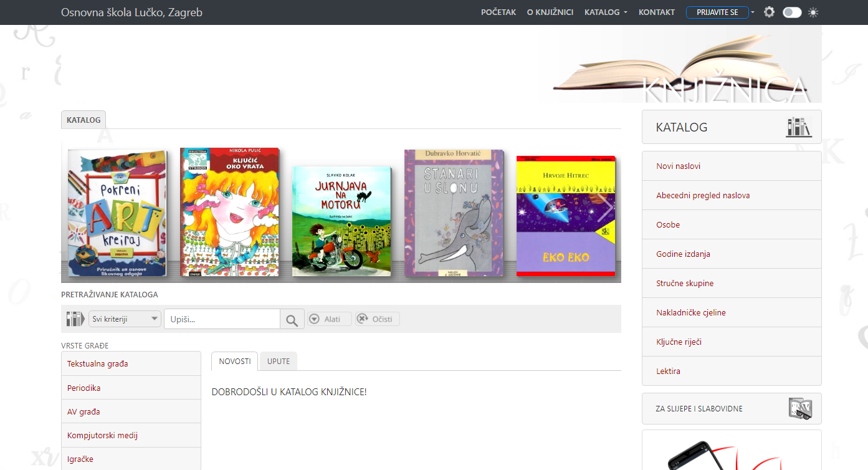Open Ključne riječi link
This screenshot has width=868, height=470.
tap(732, 342)
